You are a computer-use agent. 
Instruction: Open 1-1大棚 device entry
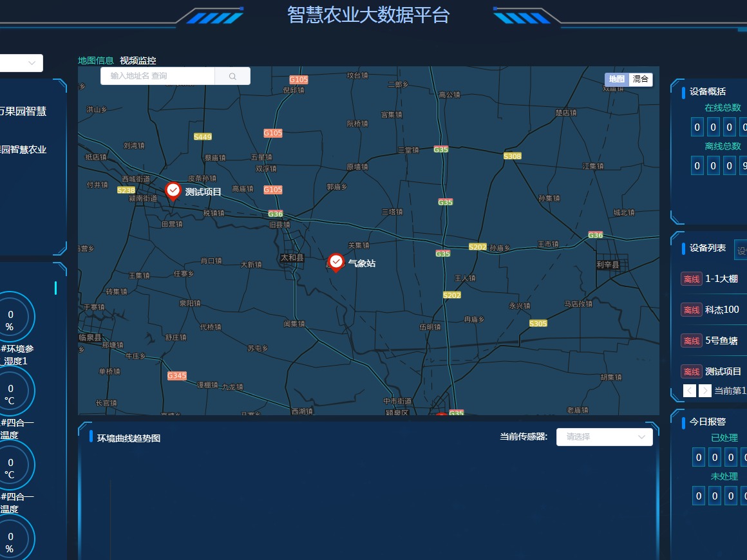pyautogui.click(x=721, y=279)
